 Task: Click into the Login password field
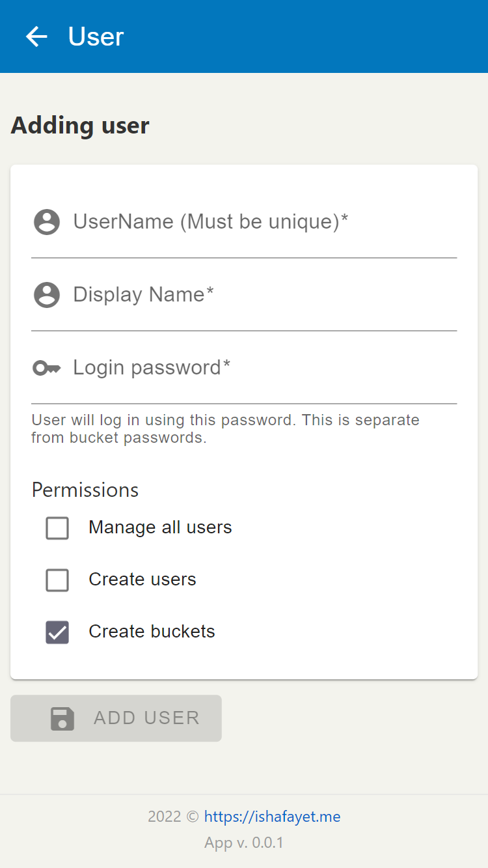244,368
